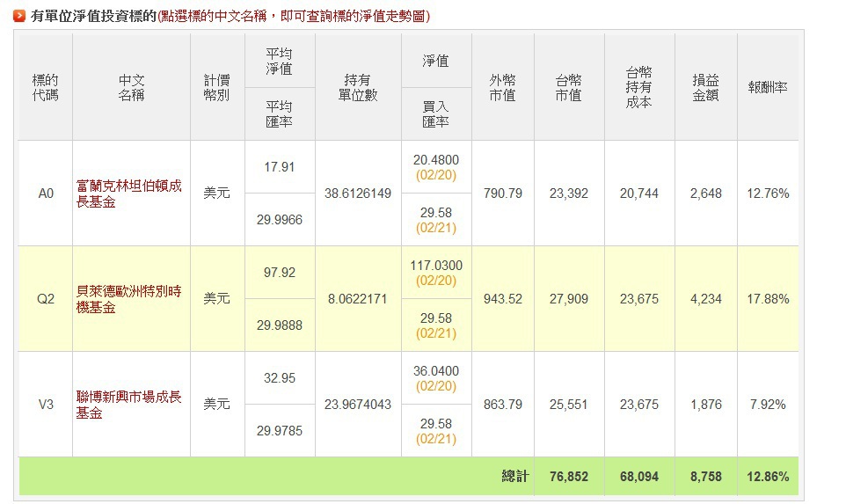This screenshot has height=504, width=846.
Task: Select return rate 12.76%
Action: tap(768, 194)
